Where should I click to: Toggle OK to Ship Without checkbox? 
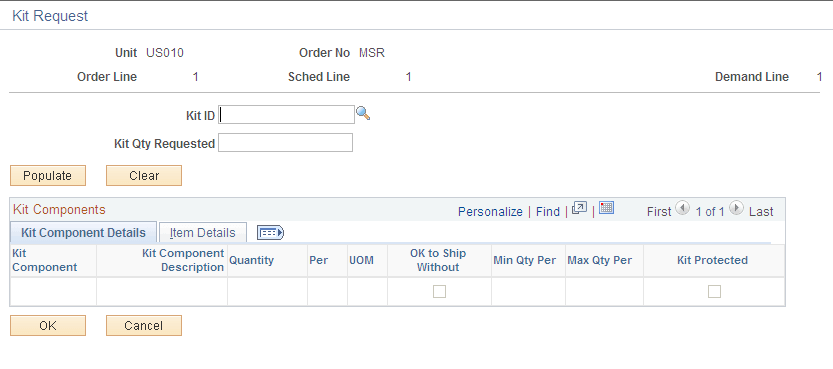click(x=439, y=291)
